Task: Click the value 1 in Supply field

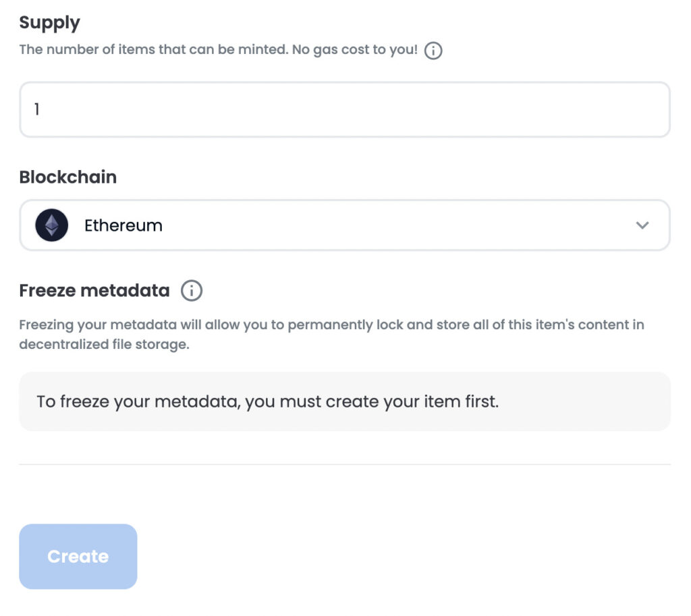Action: point(37,109)
